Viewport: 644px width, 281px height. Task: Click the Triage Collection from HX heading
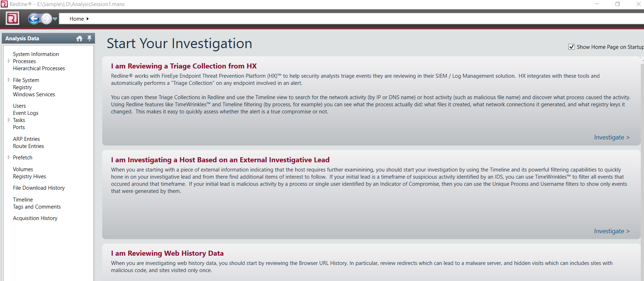(x=184, y=66)
